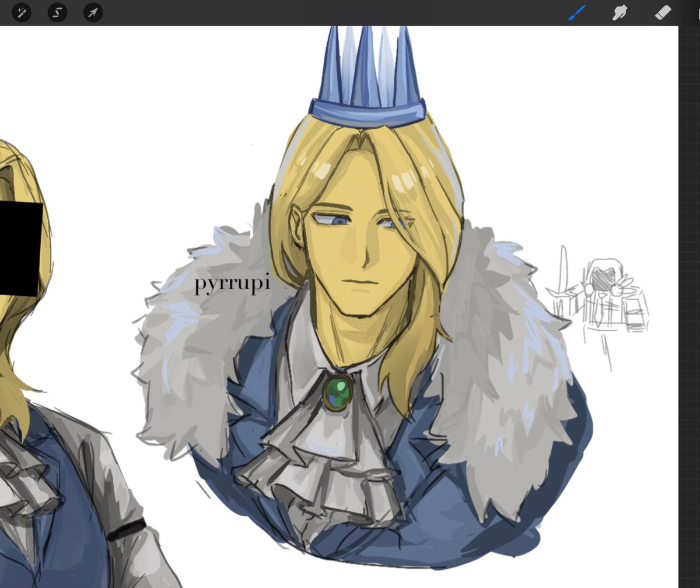Activate the Transform arrow tool

coord(93,12)
